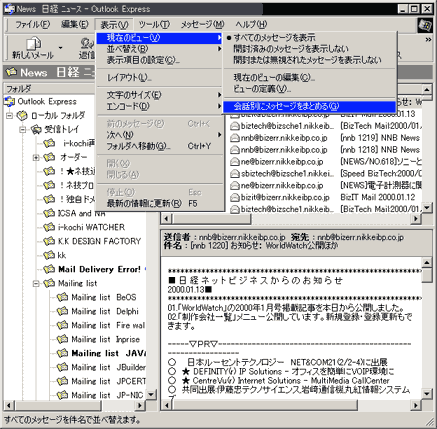Click the 新しいメール new mail icon
437x429 pixels.
(x=33, y=44)
